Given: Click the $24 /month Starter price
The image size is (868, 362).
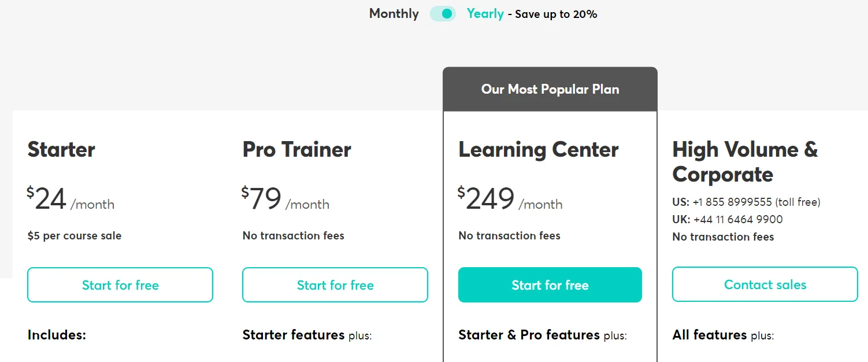Looking at the screenshot, I should 71,200.
